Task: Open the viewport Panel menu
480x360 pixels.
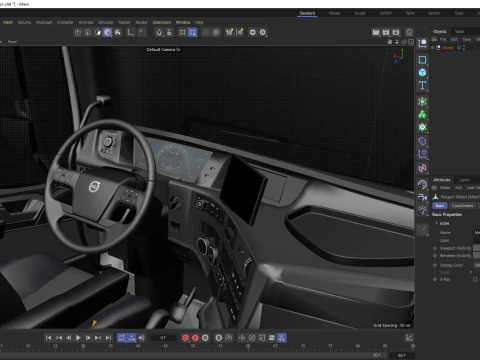Action: pyautogui.click(x=12, y=42)
